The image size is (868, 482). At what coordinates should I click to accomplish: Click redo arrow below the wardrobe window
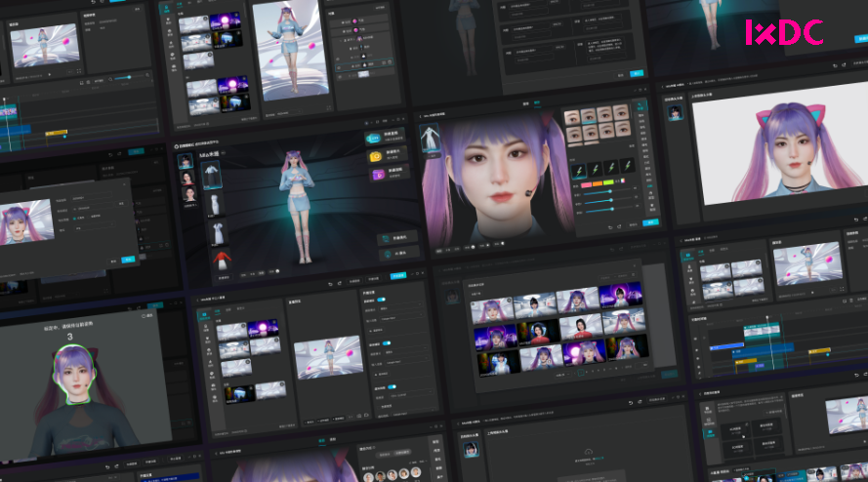click(x=340, y=283)
